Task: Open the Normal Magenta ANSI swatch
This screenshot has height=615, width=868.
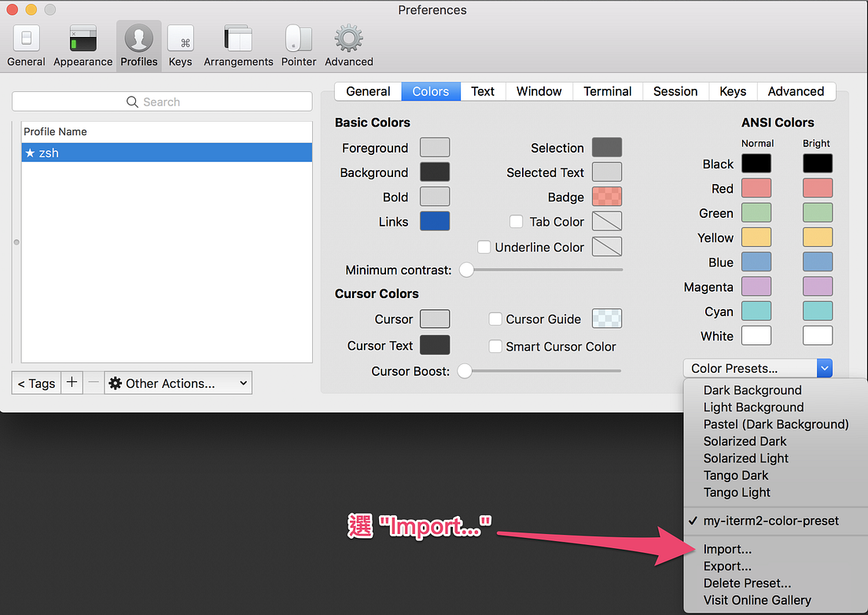Action: click(x=756, y=287)
